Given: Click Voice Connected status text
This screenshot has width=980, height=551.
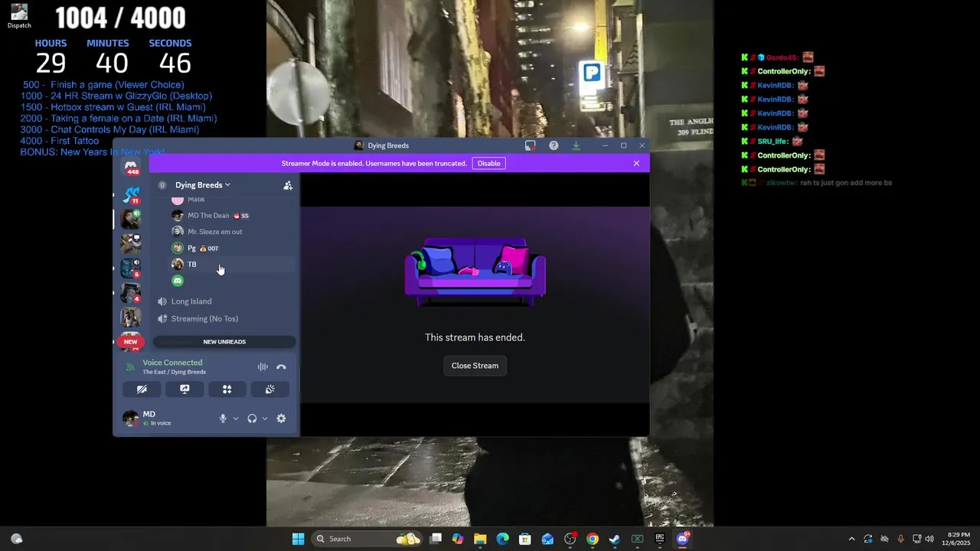Looking at the screenshot, I should tap(172, 363).
